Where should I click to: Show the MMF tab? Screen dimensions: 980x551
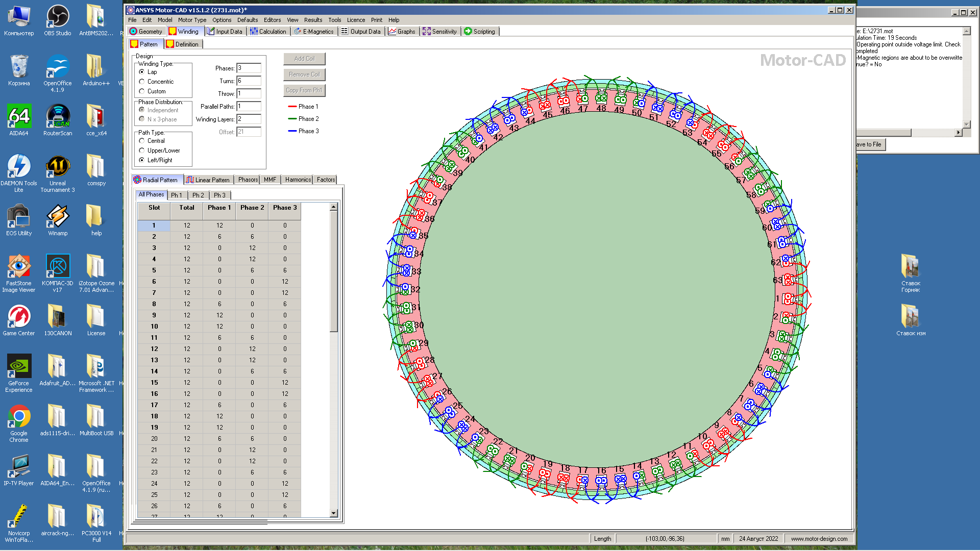[270, 180]
